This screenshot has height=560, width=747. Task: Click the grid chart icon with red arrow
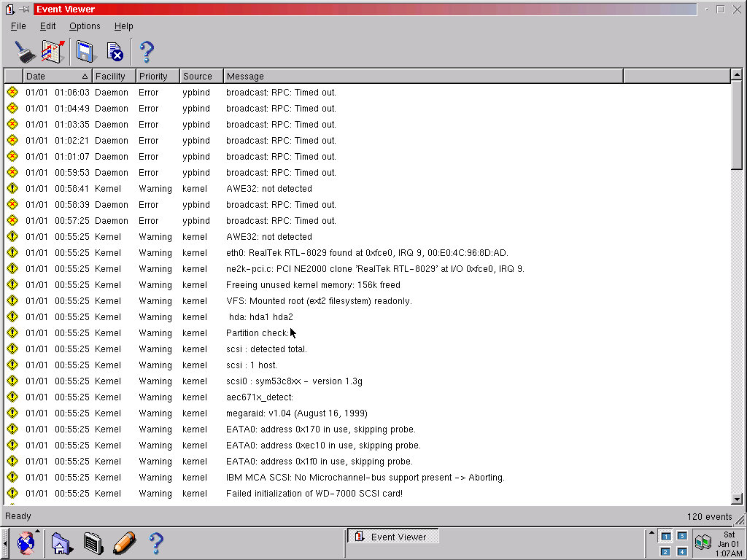[x=53, y=52]
